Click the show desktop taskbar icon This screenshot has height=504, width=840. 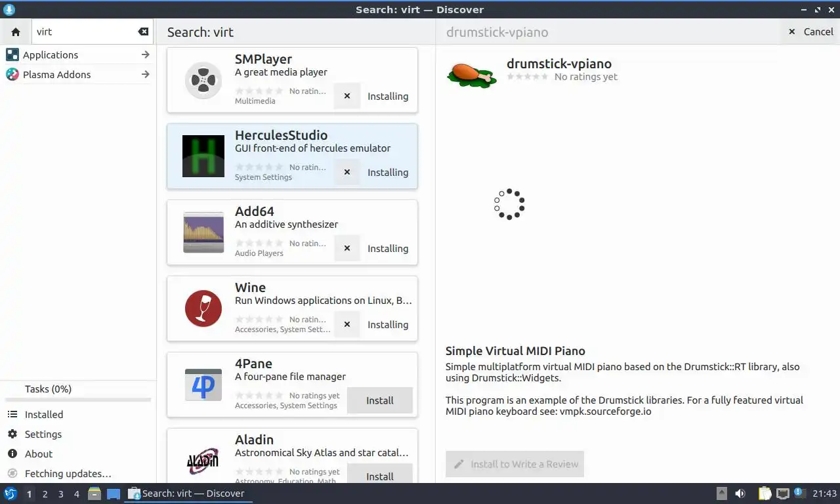coord(114,493)
